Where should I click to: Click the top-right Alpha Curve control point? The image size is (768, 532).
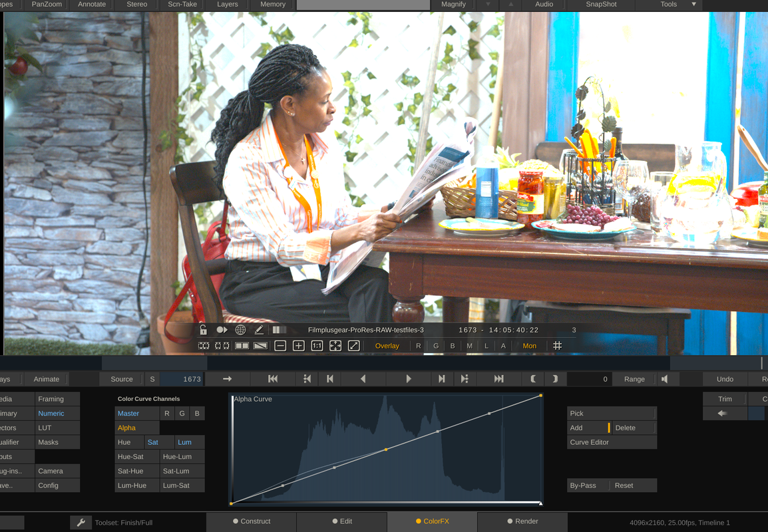(x=541, y=396)
